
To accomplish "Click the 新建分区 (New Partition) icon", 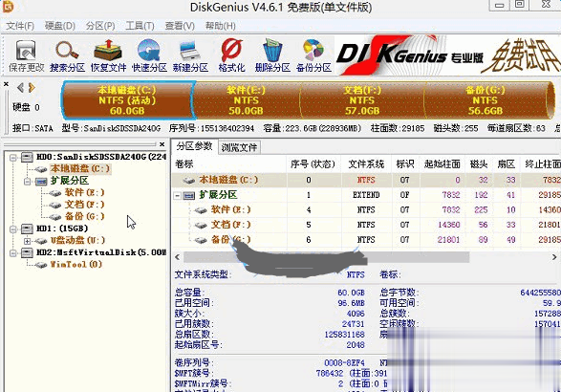I will pos(190,55).
